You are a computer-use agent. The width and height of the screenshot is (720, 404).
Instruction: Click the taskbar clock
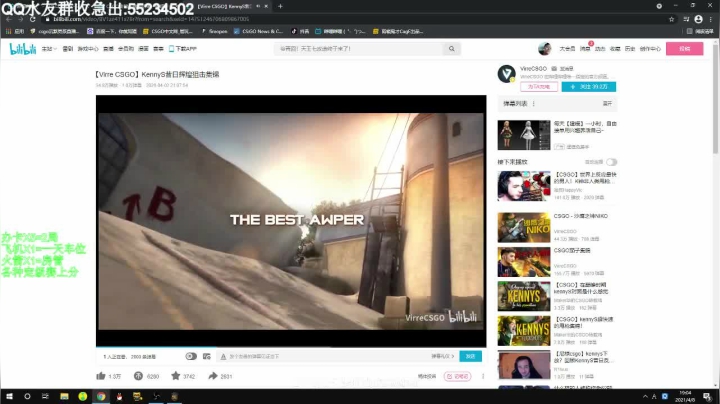pyautogui.click(x=686, y=396)
